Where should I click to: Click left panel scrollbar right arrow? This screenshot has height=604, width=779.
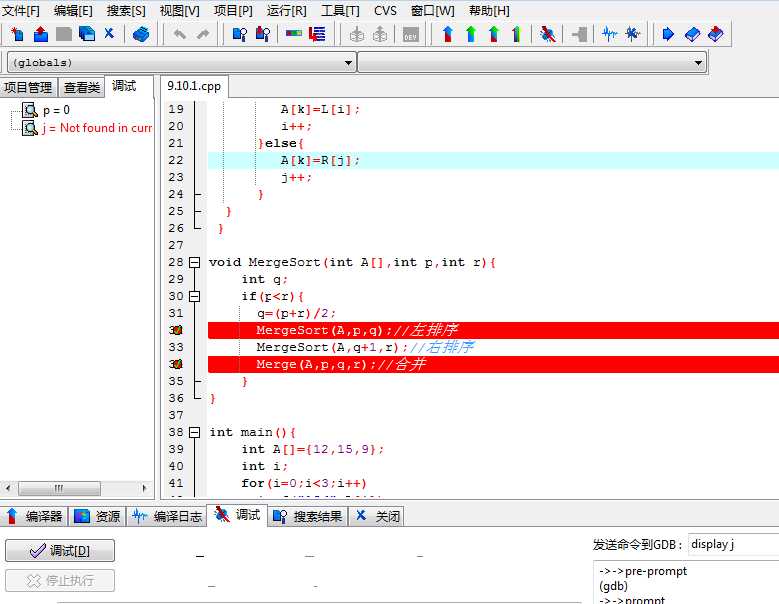(x=144, y=488)
